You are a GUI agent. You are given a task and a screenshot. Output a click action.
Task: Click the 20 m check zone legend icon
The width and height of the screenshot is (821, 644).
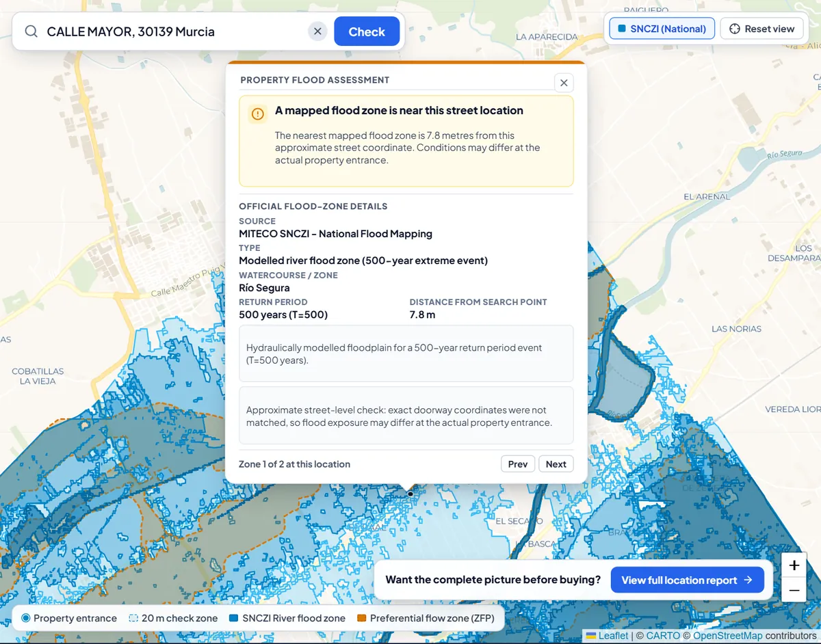tap(133, 618)
